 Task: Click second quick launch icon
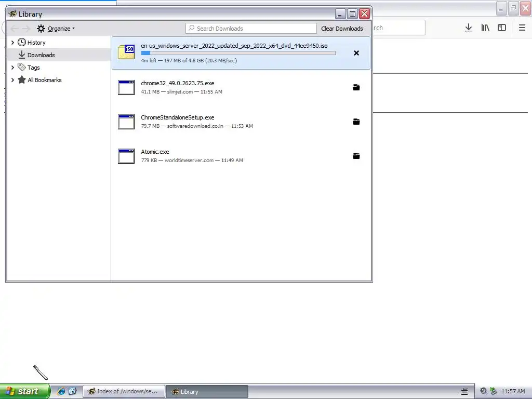point(73,391)
